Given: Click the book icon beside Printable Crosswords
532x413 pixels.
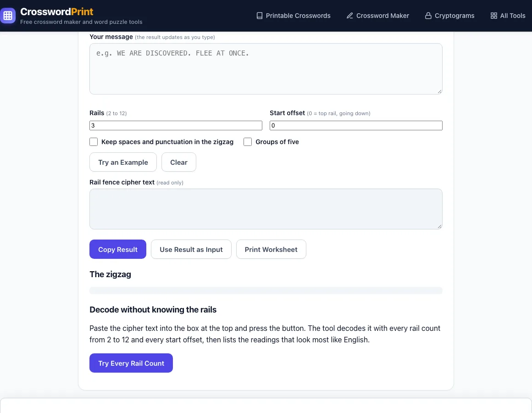Looking at the screenshot, I should tap(260, 16).
